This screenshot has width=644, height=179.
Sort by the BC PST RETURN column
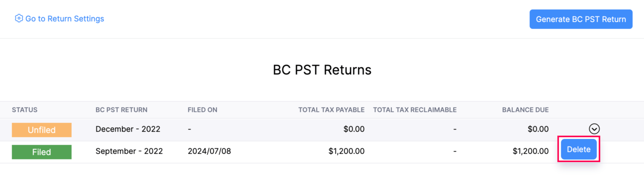pos(121,110)
